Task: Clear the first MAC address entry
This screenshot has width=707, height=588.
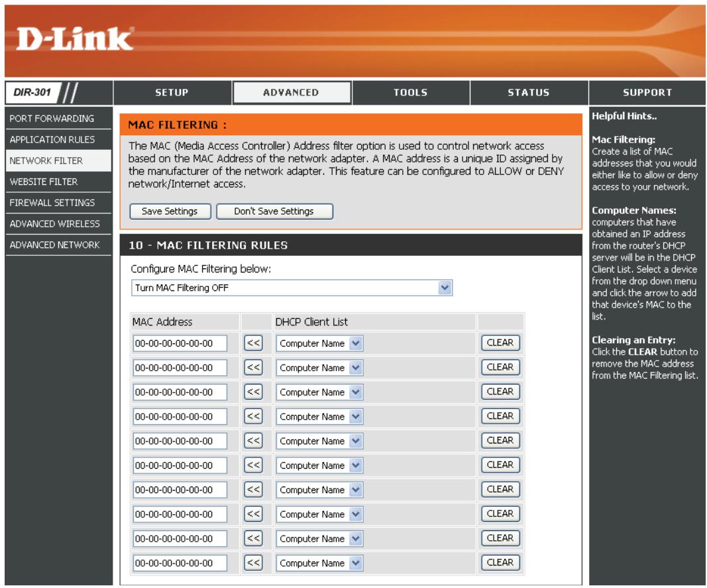Action: point(500,343)
